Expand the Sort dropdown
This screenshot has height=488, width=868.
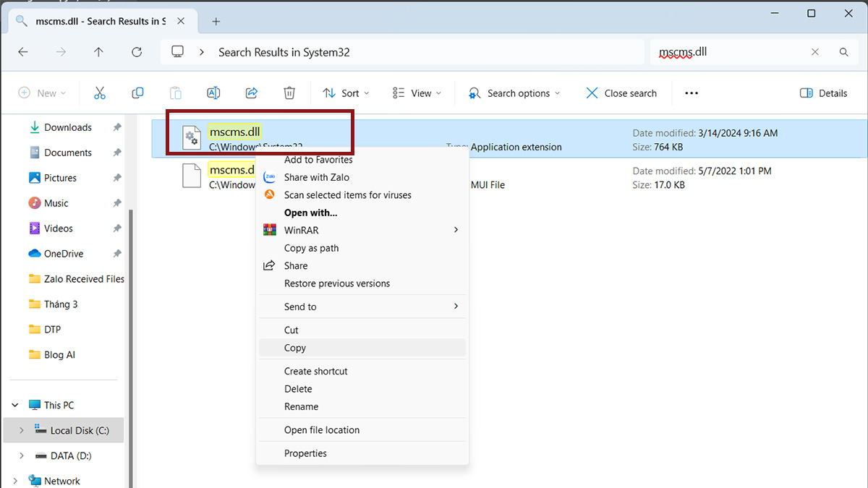pyautogui.click(x=346, y=93)
